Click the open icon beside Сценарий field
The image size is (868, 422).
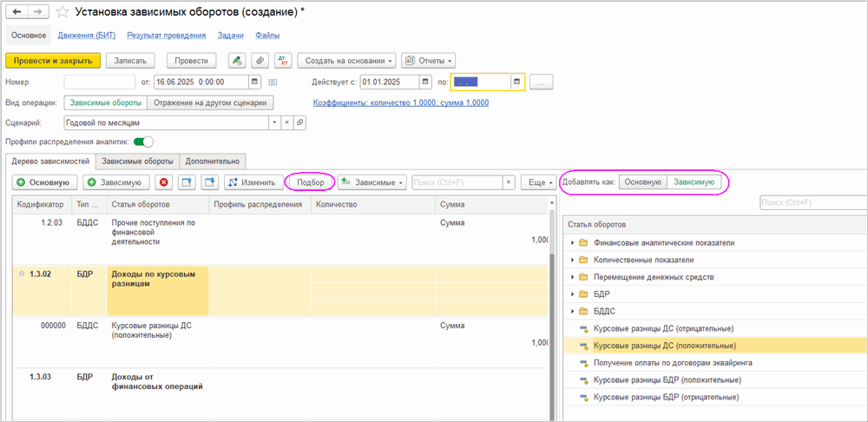click(300, 123)
